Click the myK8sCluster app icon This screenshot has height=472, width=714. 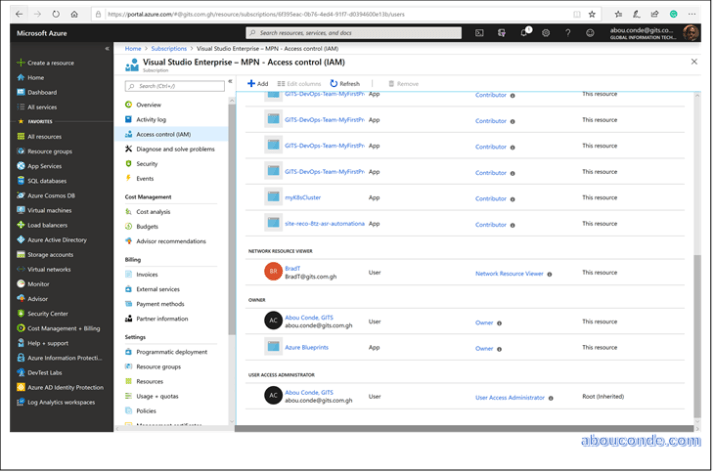273,198
